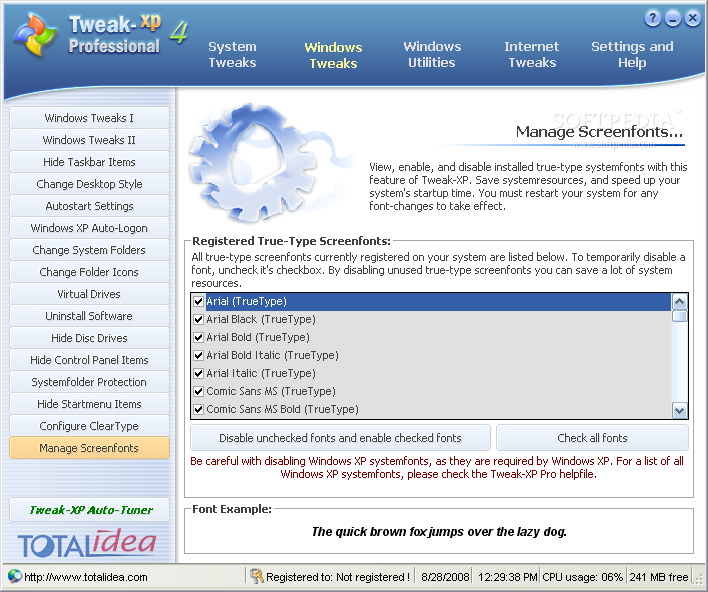The width and height of the screenshot is (708, 592).
Task: Uncheck Arial Bold (TrueType) checkbox
Action: [x=198, y=337]
